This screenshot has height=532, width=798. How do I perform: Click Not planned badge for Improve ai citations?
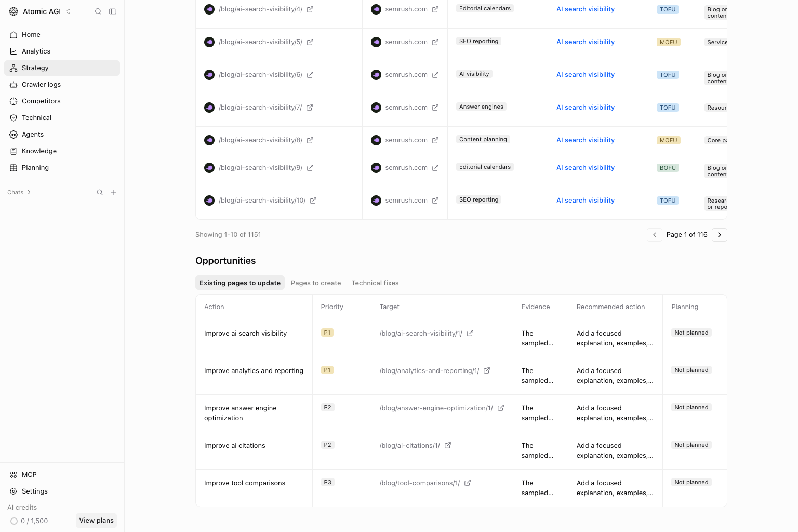pos(691,445)
